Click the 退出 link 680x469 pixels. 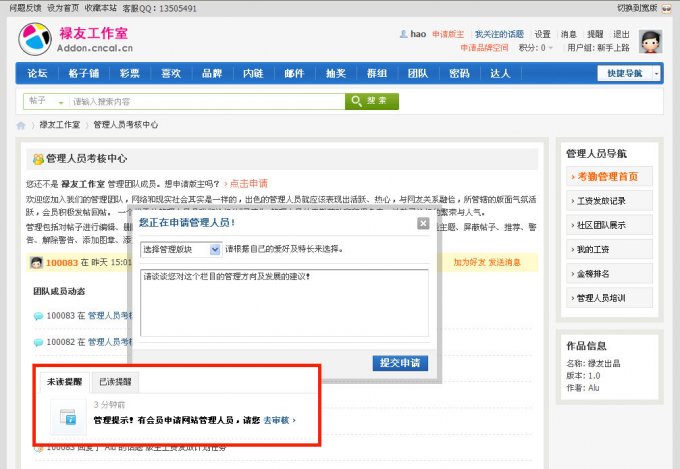coord(621,34)
